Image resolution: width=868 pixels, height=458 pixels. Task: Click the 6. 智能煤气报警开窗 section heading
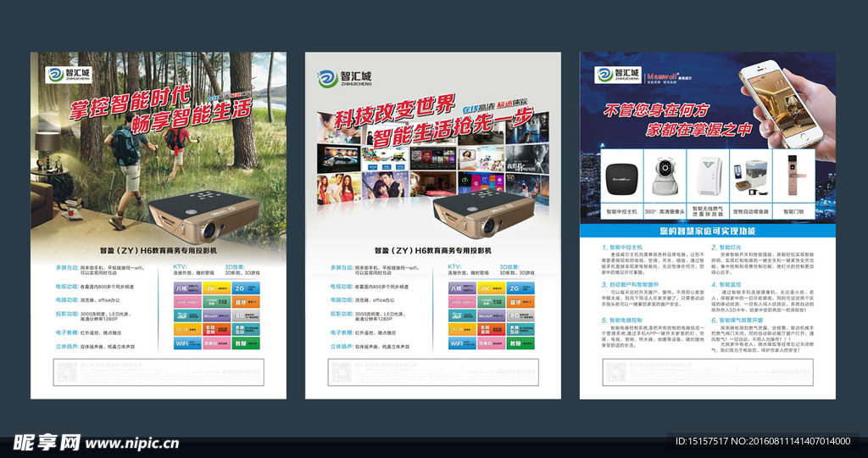737,320
